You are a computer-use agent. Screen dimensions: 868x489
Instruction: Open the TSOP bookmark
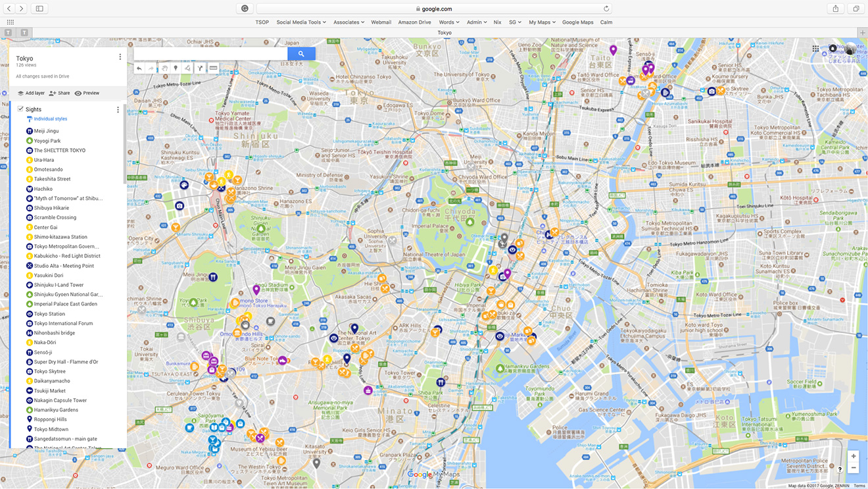tap(262, 22)
